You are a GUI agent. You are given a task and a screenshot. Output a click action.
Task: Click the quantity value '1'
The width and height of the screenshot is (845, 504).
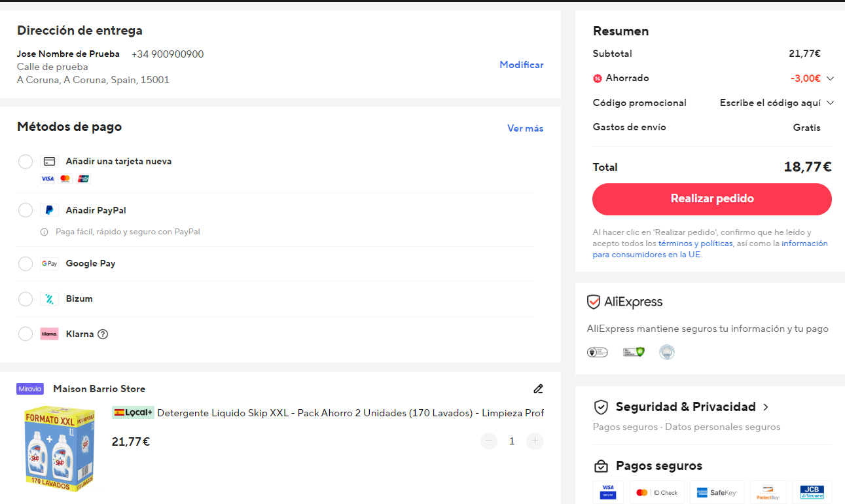(512, 441)
